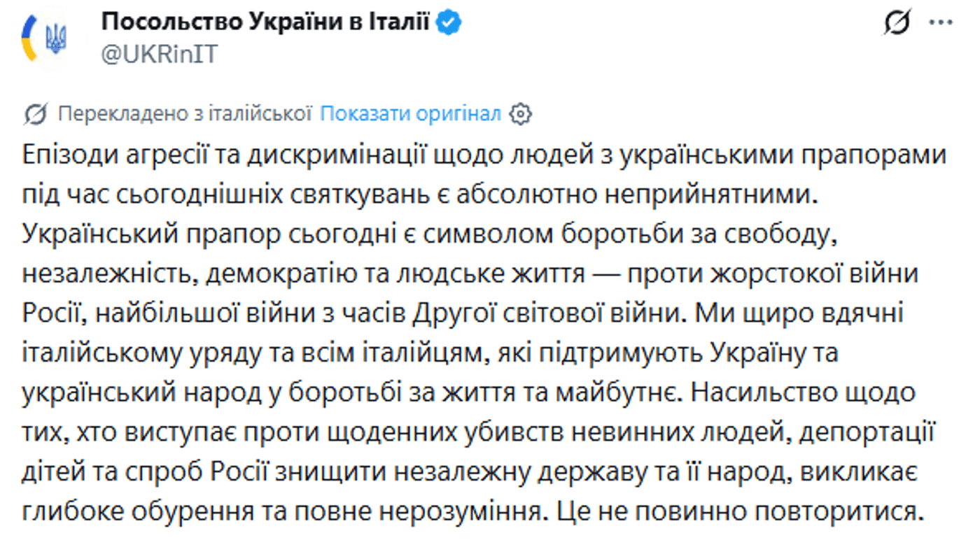The width and height of the screenshot is (980, 545).
Task: Open the @UKRinIT handle link
Action: click(159, 55)
